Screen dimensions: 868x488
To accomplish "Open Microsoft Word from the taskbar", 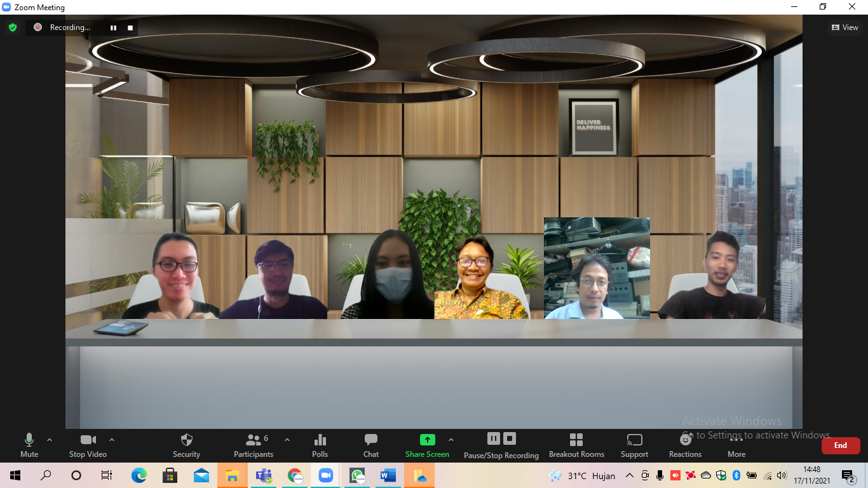I will click(x=388, y=475).
